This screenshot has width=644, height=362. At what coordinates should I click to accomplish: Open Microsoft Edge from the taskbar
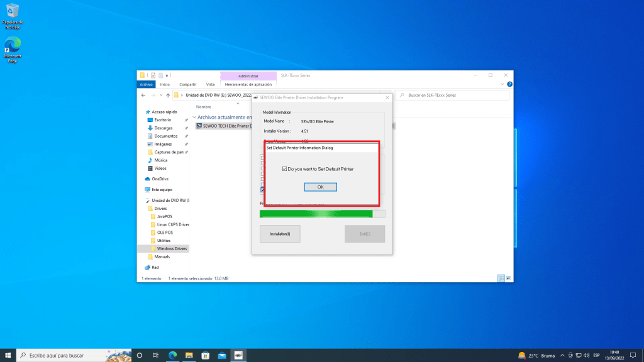[x=172, y=355]
